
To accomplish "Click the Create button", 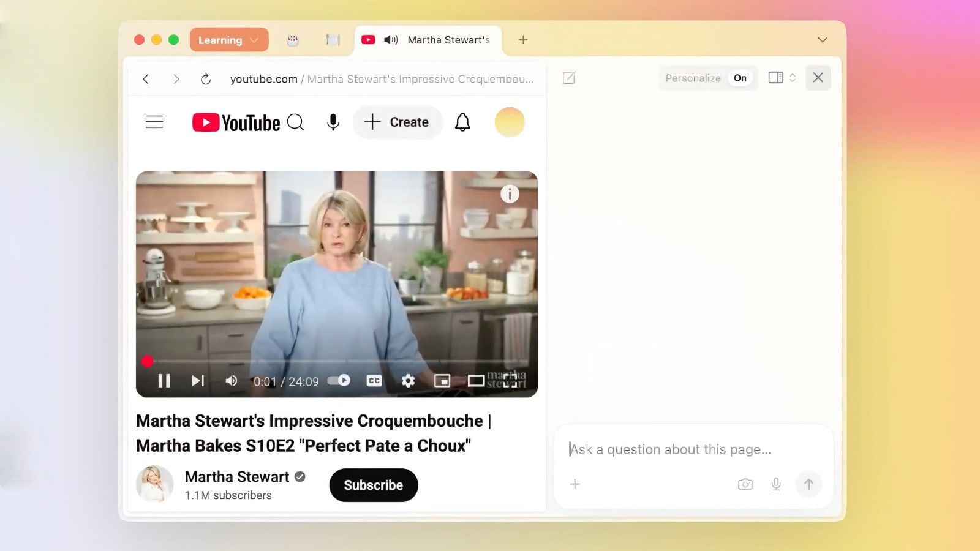I will tap(397, 122).
